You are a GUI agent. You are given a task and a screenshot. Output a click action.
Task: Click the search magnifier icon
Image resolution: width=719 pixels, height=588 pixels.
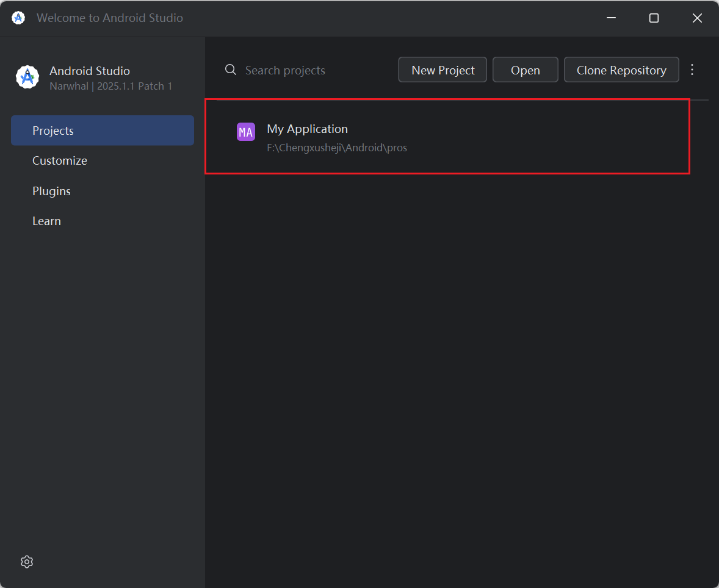point(231,70)
